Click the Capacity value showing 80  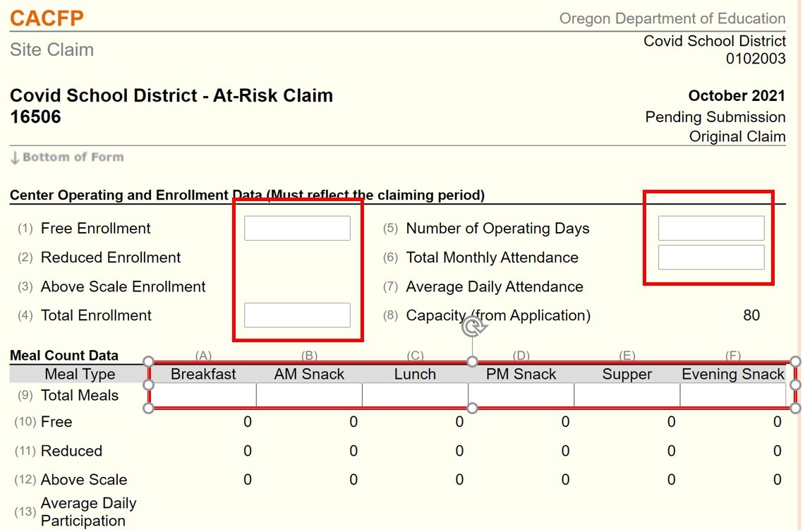(x=752, y=315)
